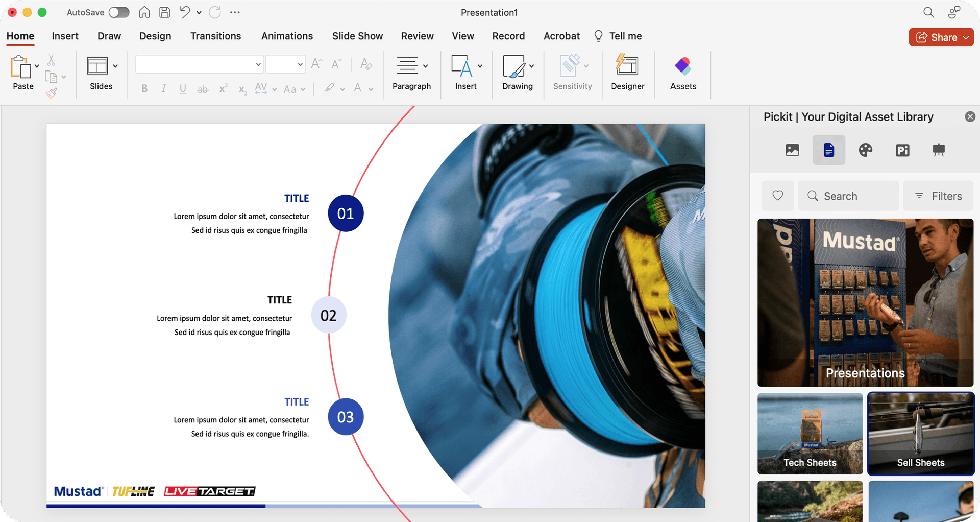The width and height of the screenshot is (980, 522).
Task: Open the Drawing group
Action: point(518,73)
